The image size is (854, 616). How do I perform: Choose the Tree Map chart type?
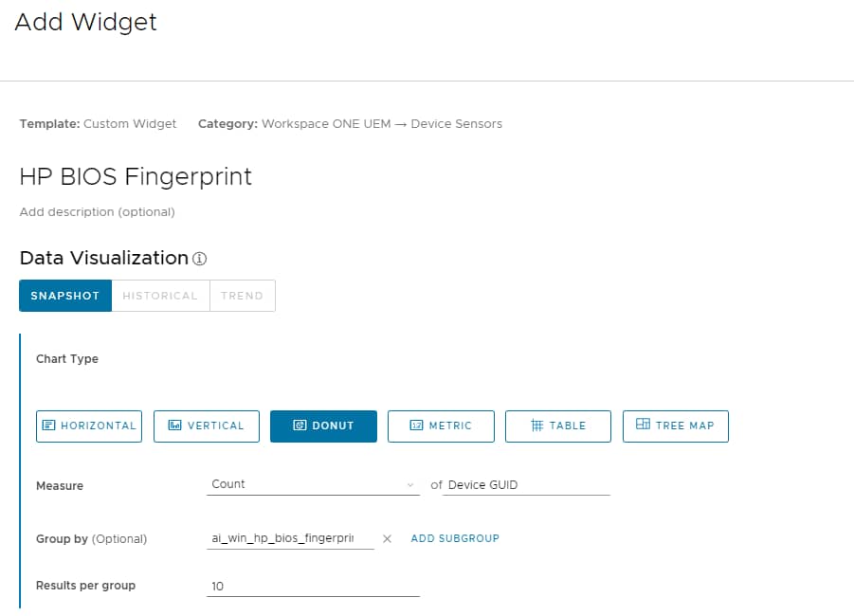click(x=675, y=426)
